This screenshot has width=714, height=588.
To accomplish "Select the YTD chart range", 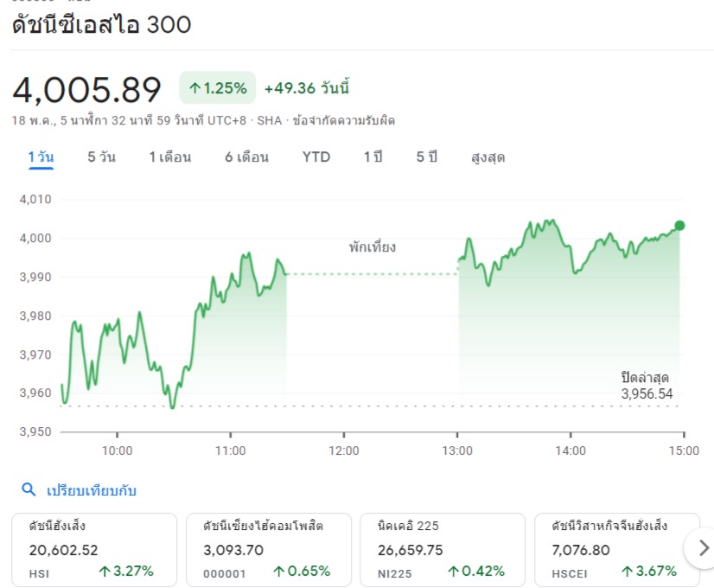I will click(316, 157).
